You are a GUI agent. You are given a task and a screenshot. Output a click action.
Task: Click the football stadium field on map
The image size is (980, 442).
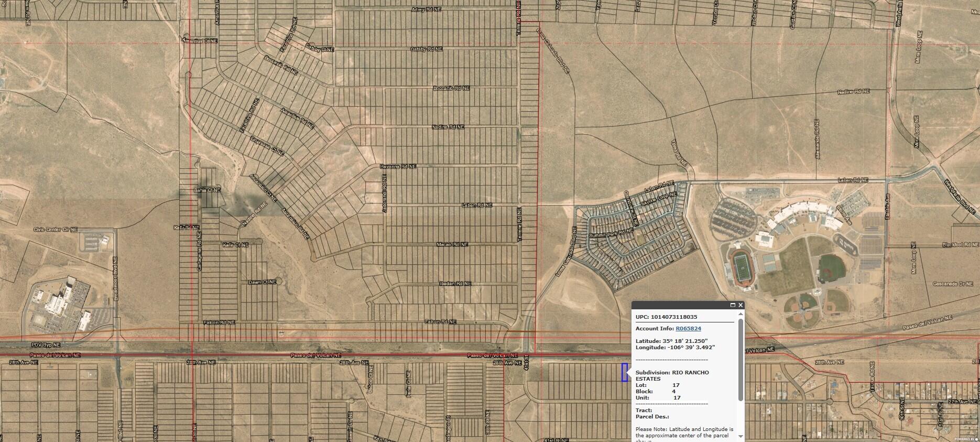click(x=742, y=267)
